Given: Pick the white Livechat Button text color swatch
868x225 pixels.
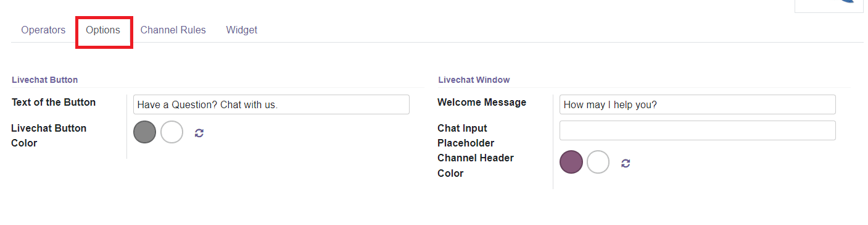Looking at the screenshot, I should [172, 132].
